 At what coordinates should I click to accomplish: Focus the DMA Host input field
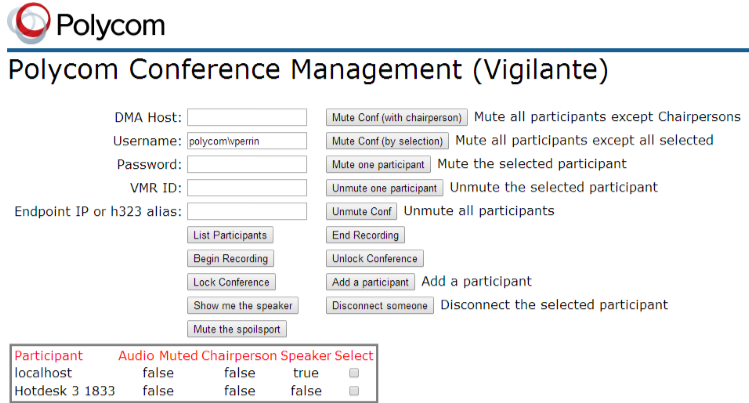[x=247, y=117]
